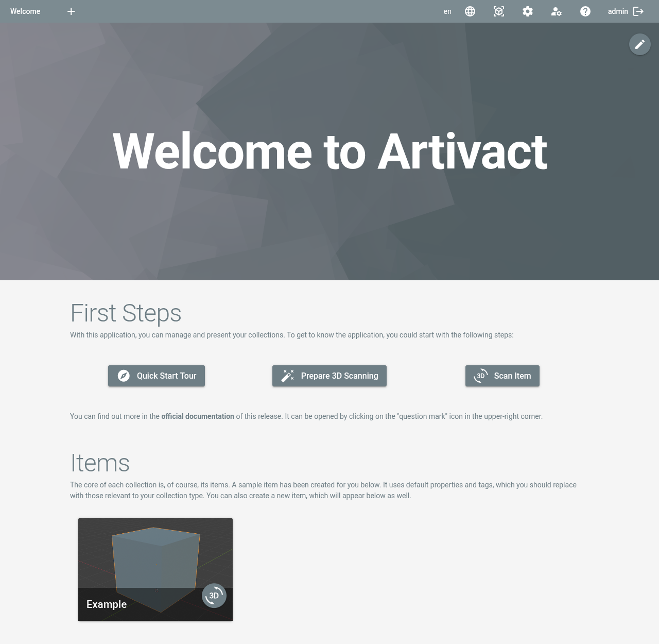
Task: Click the 3D badge on the Example card
Action: coord(214,596)
